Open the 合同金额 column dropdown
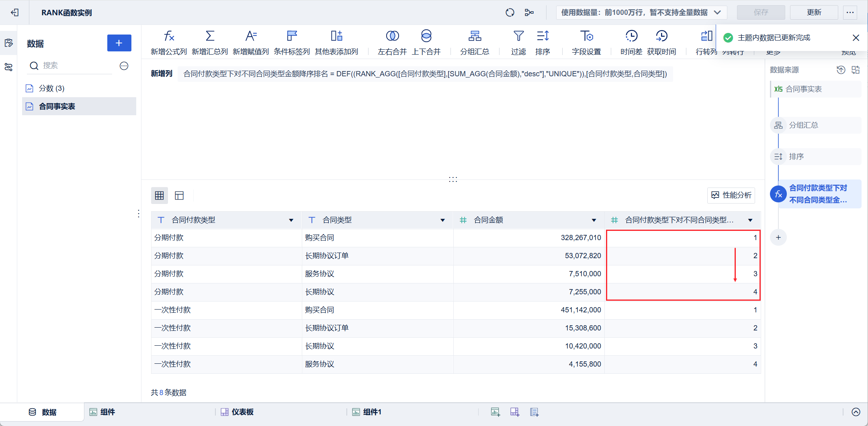 pos(594,220)
